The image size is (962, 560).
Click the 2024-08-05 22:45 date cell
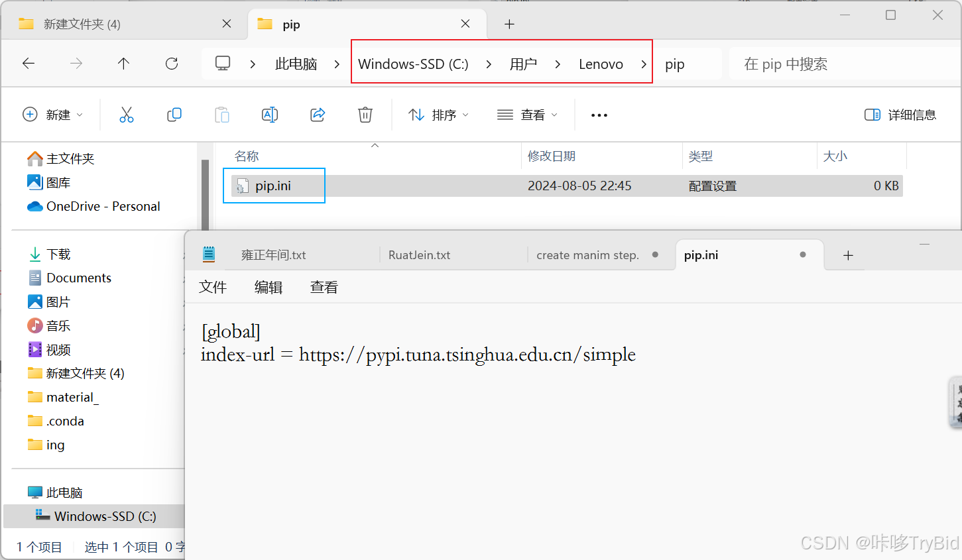(x=579, y=186)
